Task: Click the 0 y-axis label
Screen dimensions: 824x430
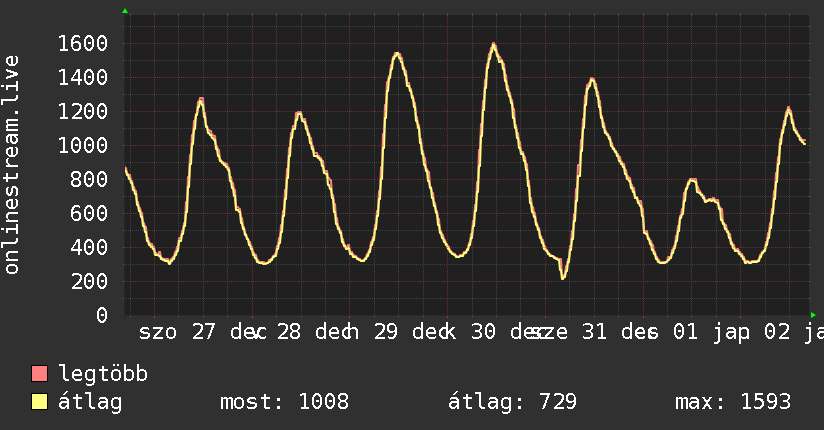Action: pos(102,315)
